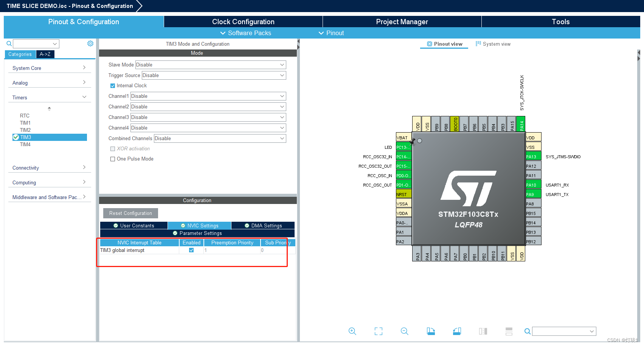Image resolution: width=644 pixels, height=346 pixels.
Task: Select pin PC14 RCC_OSC32_IN
Action: coord(403,156)
